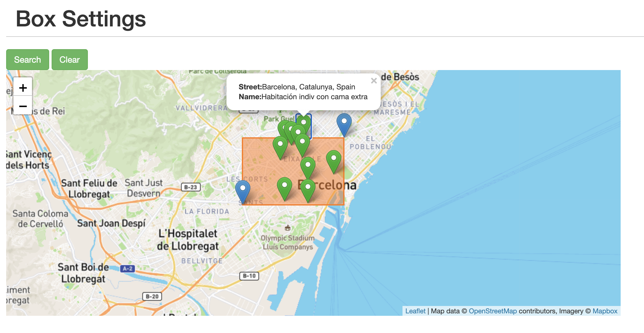
Task: Click green marker just below Eixample label
Action: pyautogui.click(x=308, y=165)
